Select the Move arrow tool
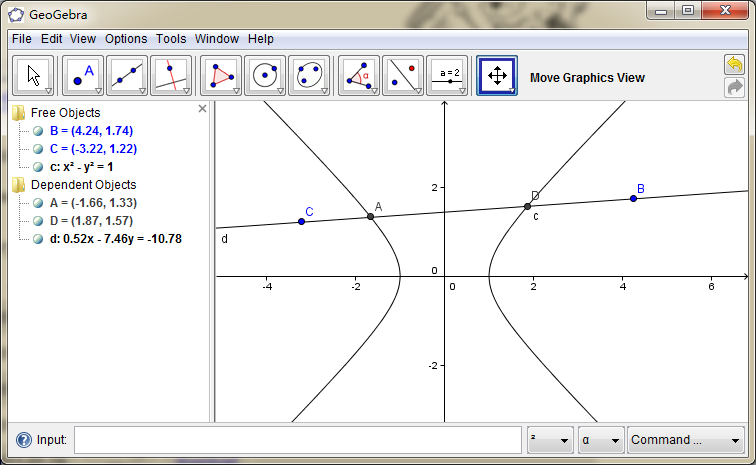 (x=34, y=76)
